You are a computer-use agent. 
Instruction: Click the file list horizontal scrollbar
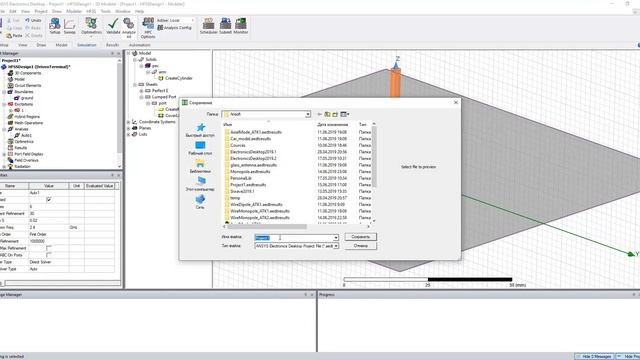click(x=267, y=227)
